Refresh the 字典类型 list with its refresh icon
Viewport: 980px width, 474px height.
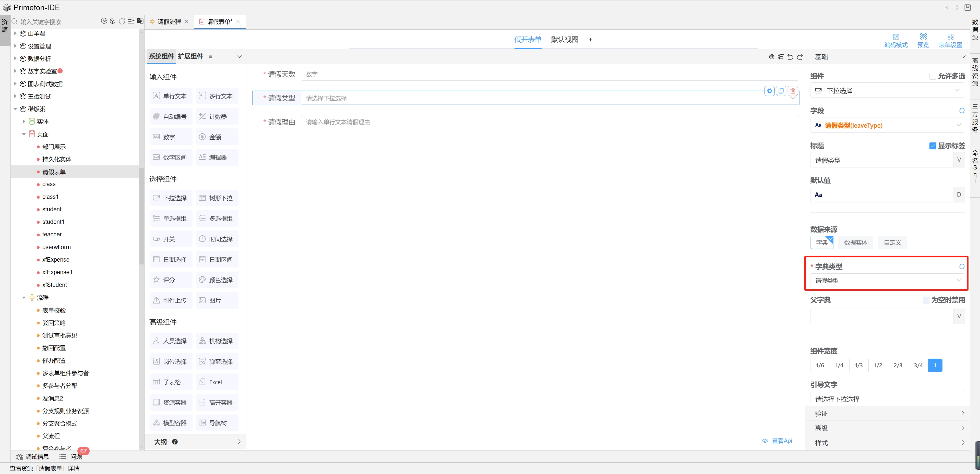point(961,267)
